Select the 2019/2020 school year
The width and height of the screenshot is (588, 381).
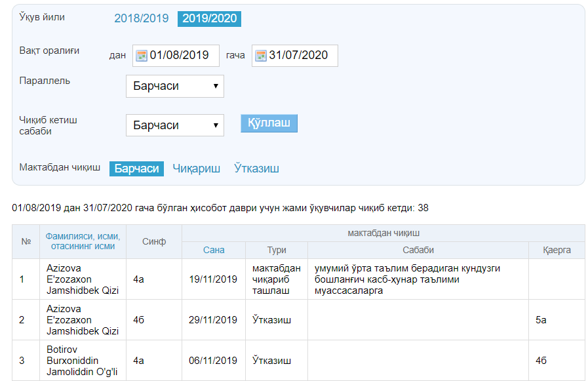[209, 19]
